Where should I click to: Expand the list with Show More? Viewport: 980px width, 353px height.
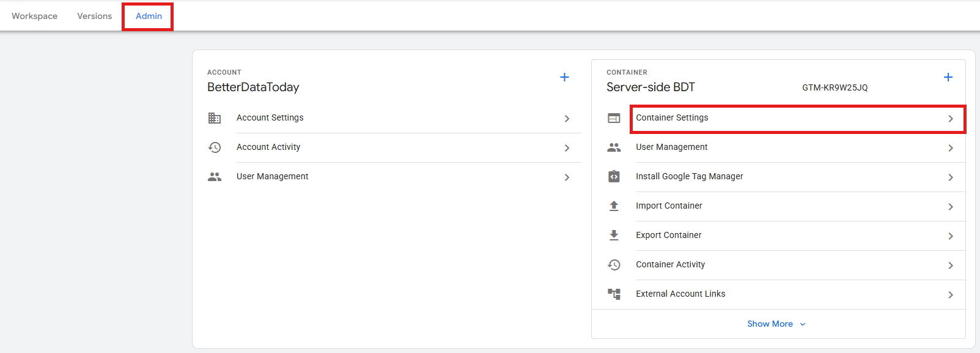pos(776,324)
